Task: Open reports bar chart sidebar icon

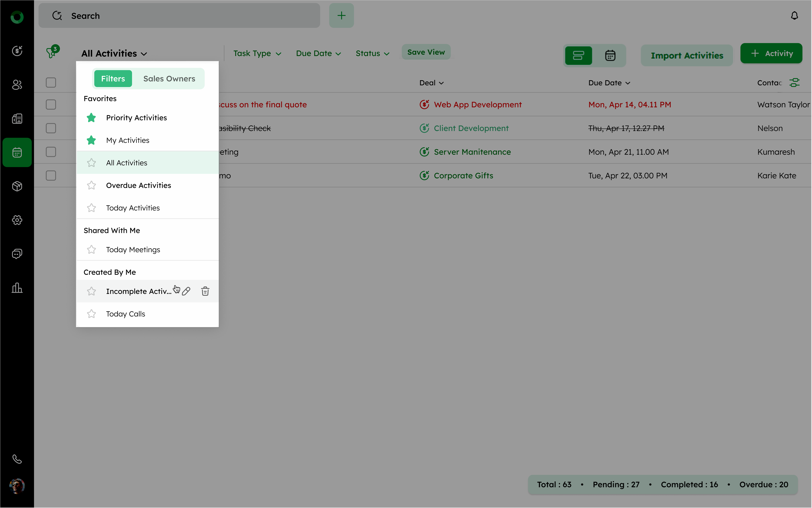Action: (17, 288)
